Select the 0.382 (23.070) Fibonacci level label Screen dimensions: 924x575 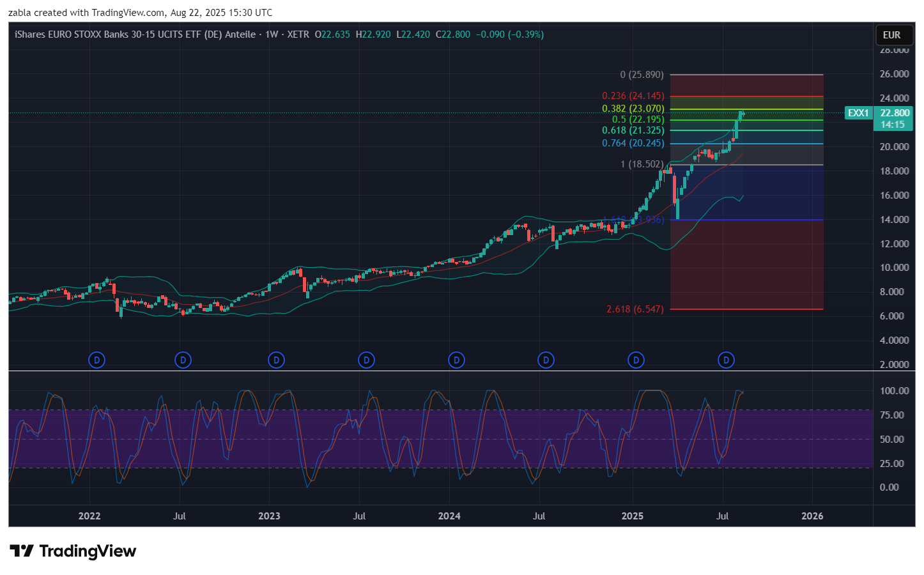tap(633, 109)
